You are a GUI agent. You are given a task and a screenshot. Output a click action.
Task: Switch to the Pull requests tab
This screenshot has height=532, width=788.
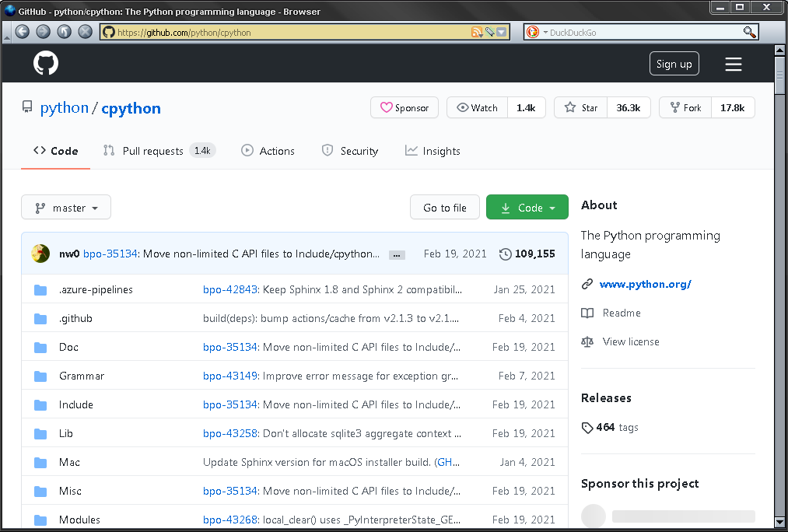[159, 151]
